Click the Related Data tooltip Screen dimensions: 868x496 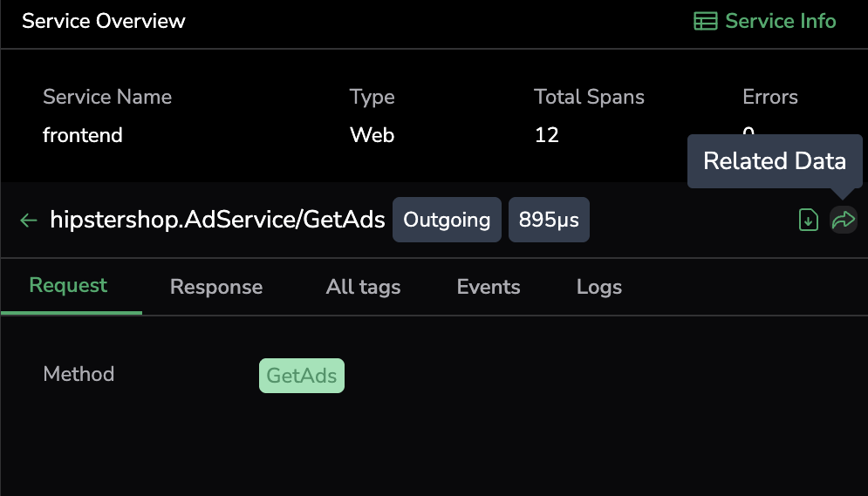coord(775,161)
